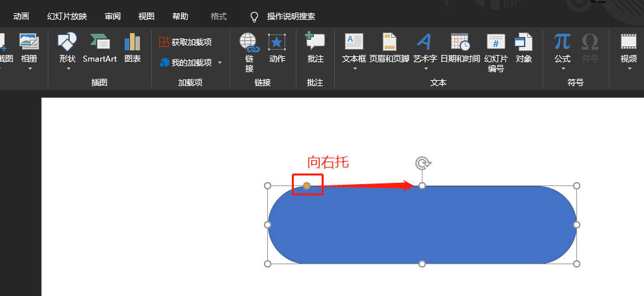Expand the 公式 dropdown arrow
Image resolution: width=644 pixels, height=296 pixels.
563,68
